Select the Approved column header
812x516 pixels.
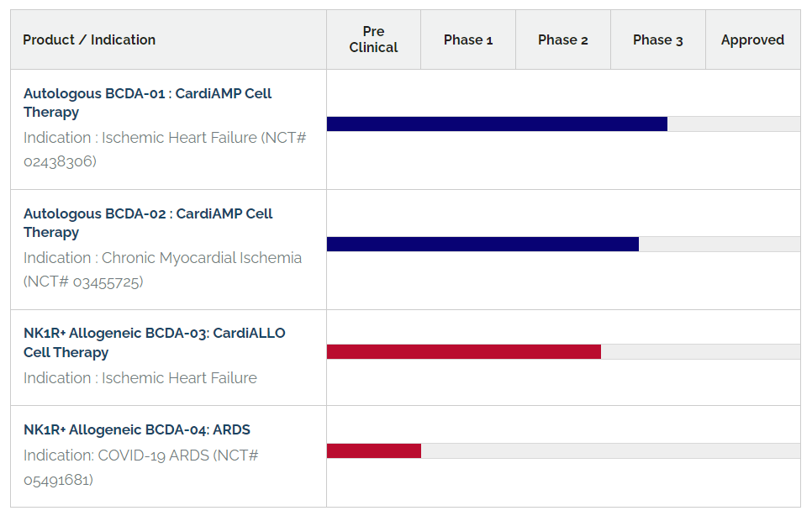pos(753,39)
